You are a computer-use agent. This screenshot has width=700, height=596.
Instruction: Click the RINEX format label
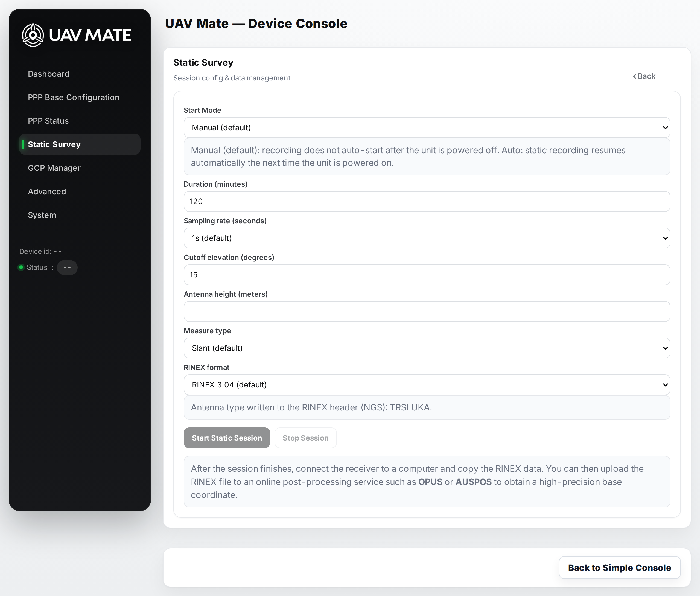pyautogui.click(x=206, y=367)
